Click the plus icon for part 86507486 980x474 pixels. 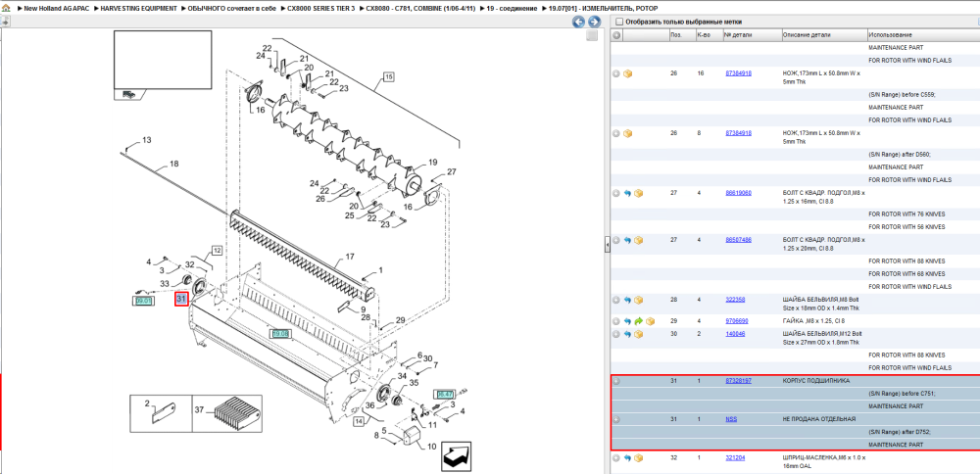(616, 240)
